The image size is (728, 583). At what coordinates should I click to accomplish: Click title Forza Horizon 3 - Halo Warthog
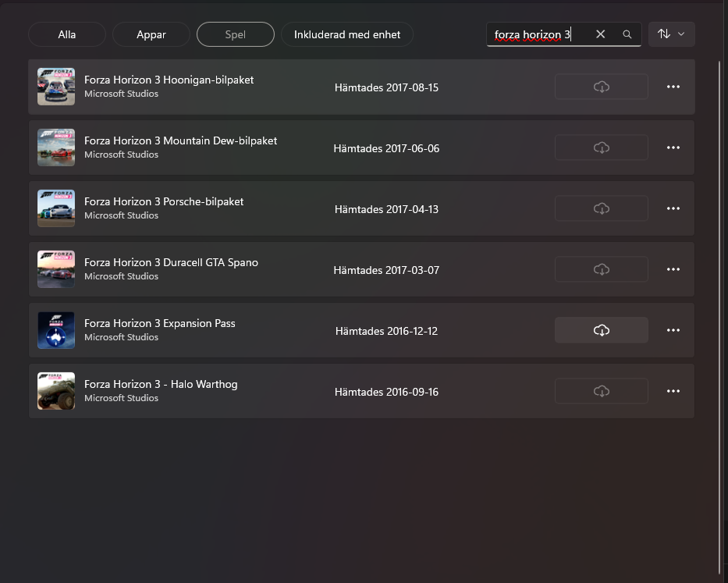[161, 384]
